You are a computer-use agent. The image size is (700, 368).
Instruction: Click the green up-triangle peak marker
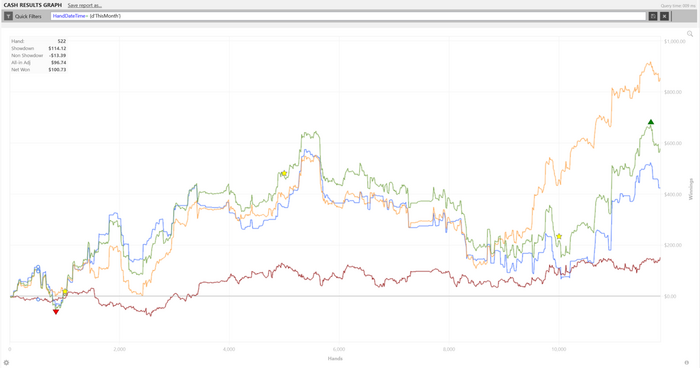coord(651,122)
